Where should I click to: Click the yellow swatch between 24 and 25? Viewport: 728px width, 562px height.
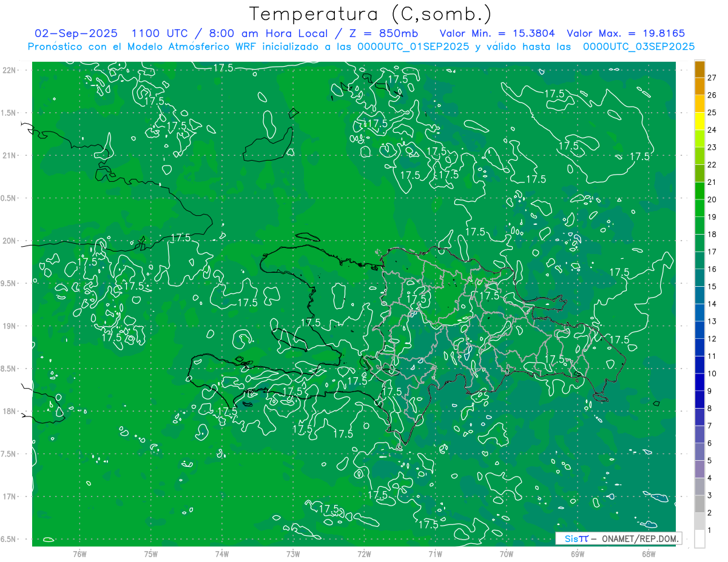(x=699, y=121)
